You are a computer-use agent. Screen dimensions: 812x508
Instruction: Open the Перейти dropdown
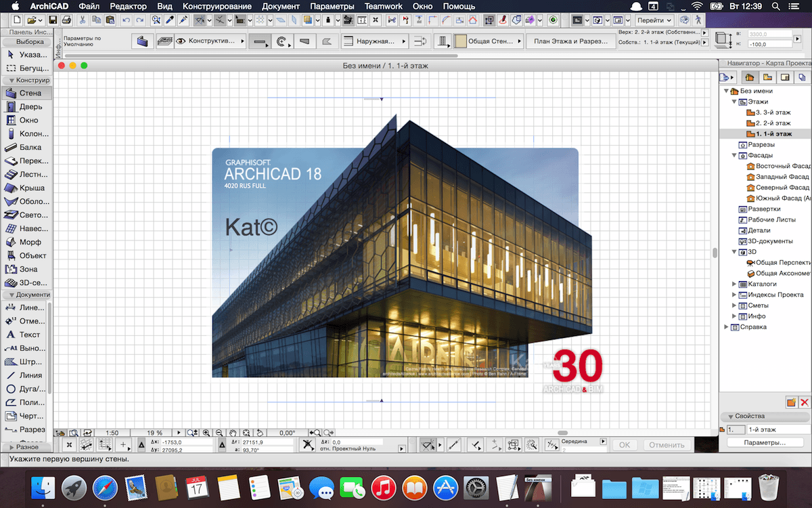[x=654, y=20]
